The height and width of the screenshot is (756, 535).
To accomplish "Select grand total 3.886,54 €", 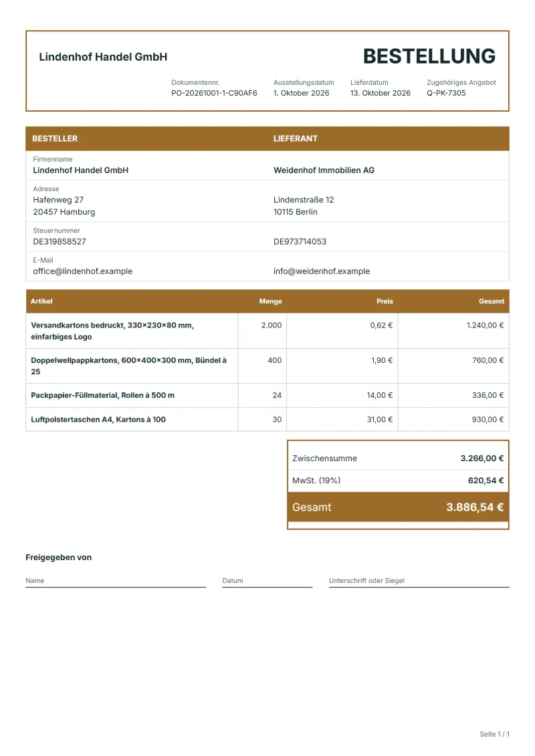I will [475, 507].
